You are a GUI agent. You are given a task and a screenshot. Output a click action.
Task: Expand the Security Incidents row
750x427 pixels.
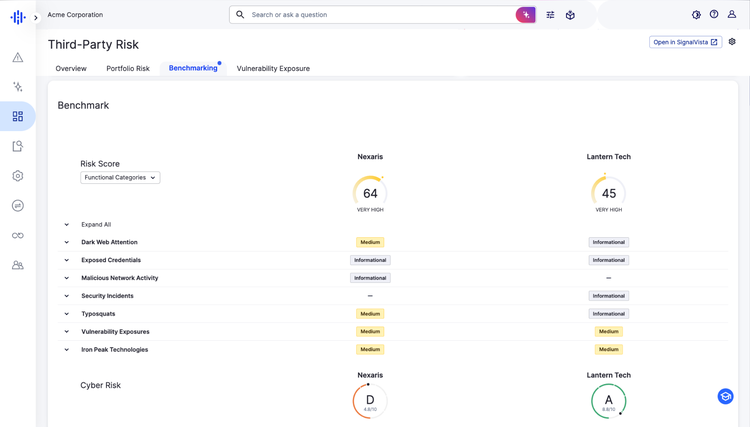tap(66, 296)
